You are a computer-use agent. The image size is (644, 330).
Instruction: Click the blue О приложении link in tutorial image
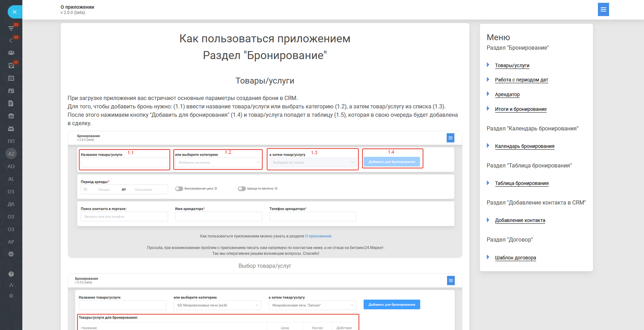tap(318, 236)
